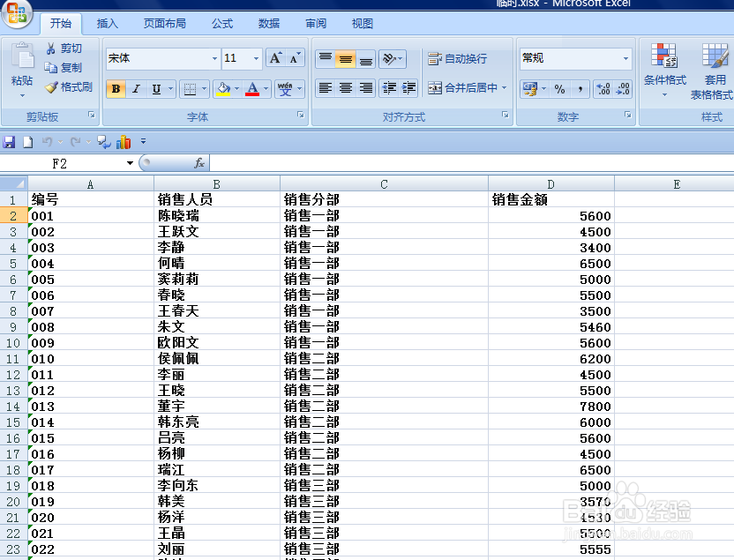Click the Paste clipboard icon

(x=22, y=56)
